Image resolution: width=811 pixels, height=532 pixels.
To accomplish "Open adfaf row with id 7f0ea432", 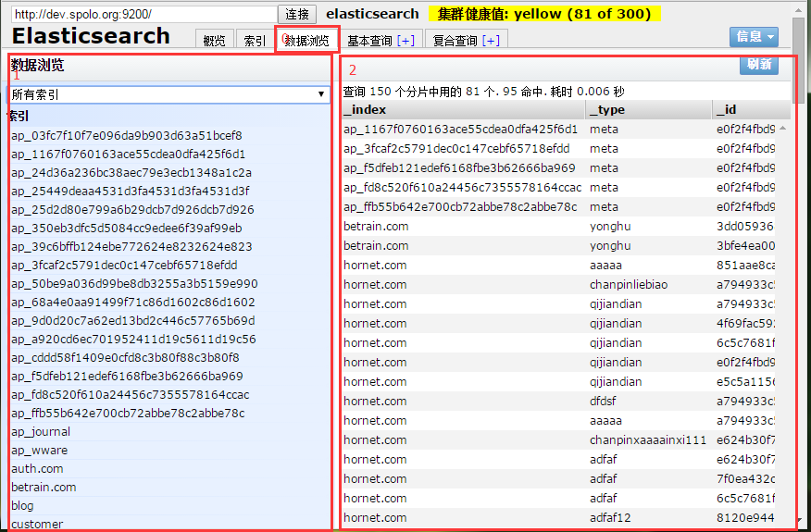I will click(x=558, y=478).
